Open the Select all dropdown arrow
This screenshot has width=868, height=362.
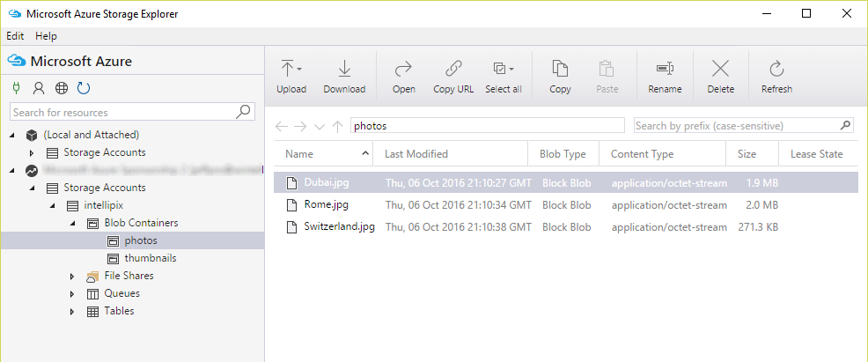tap(511, 70)
